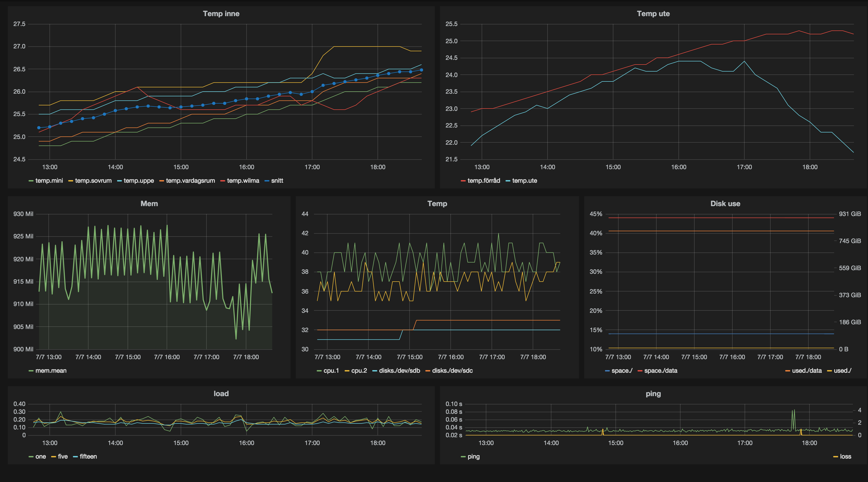Open the Disk use panel title
This screenshot has width=868, height=482.
coord(725,204)
